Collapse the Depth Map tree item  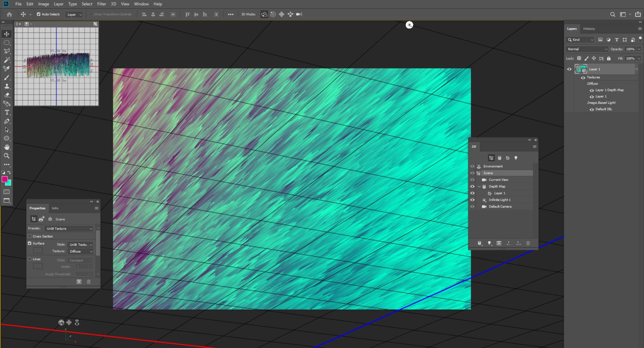[x=479, y=186]
